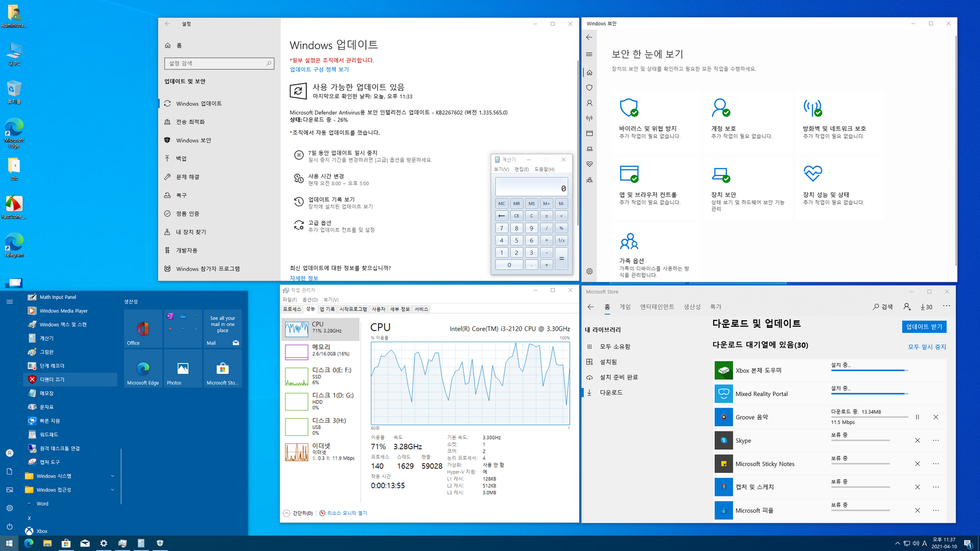Image resolution: width=980 pixels, height=551 pixels.
Task: Open File Explorer from taskbar
Action: (48, 543)
